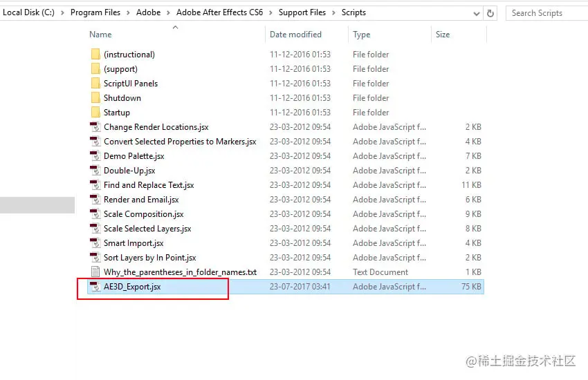Click the Double-Up.jsx script icon
Viewport: 588px width, 380px height.
pos(95,171)
